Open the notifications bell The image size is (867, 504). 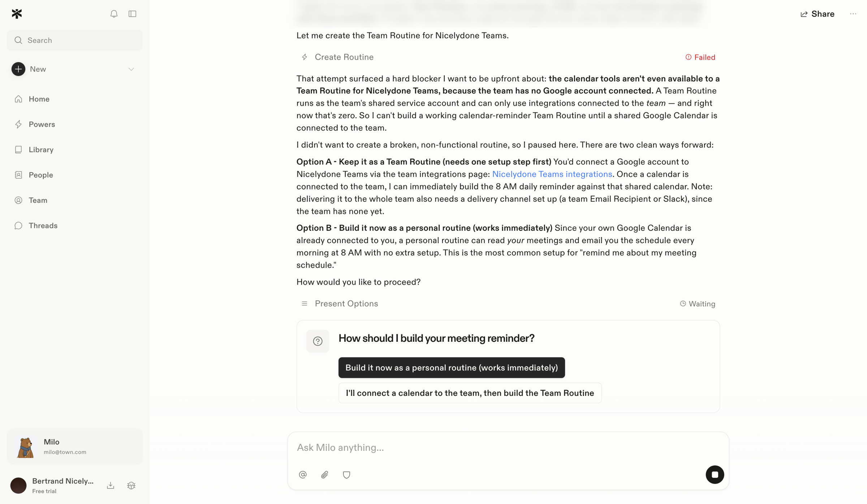(x=114, y=14)
